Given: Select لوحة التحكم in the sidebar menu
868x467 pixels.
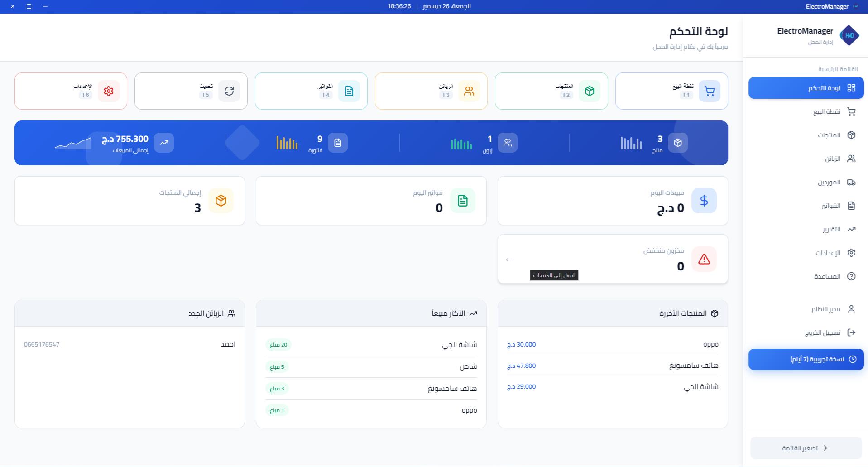Looking at the screenshot, I should pos(806,88).
